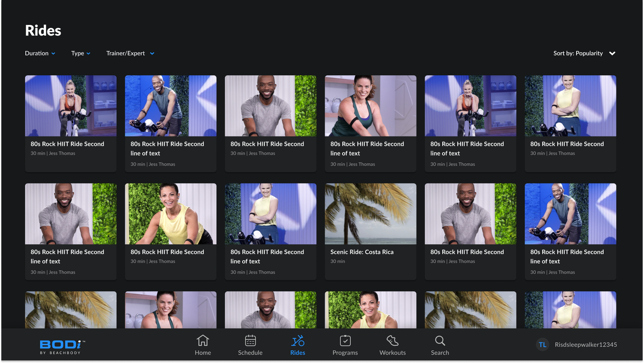Select top-row thumbnail of man in gray shirt
The height and width of the screenshot is (363, 644).
pyautogui.click(x=270, y=106)
